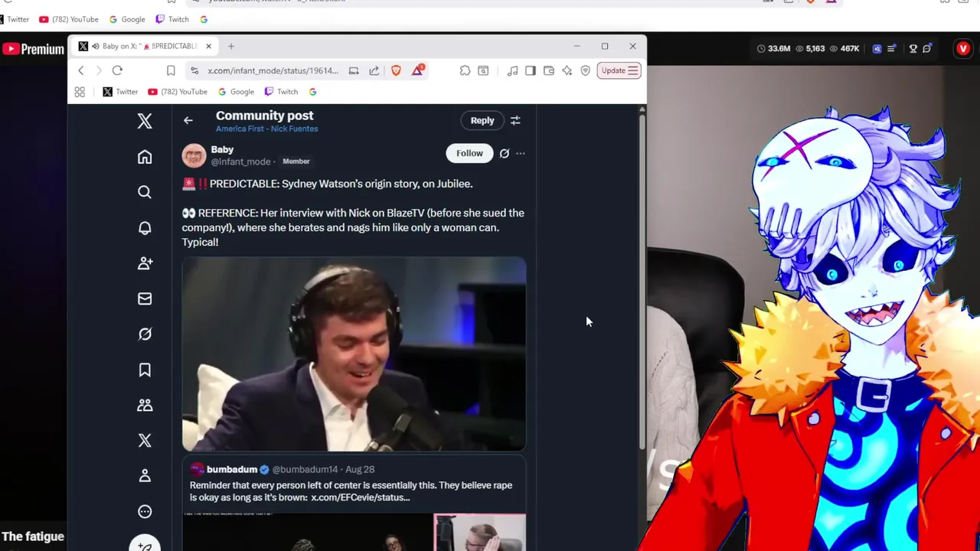This screenshot has height=551, width=980.
Task: Open (782) YouTube bookmark in front window
Action: [177, 92]
